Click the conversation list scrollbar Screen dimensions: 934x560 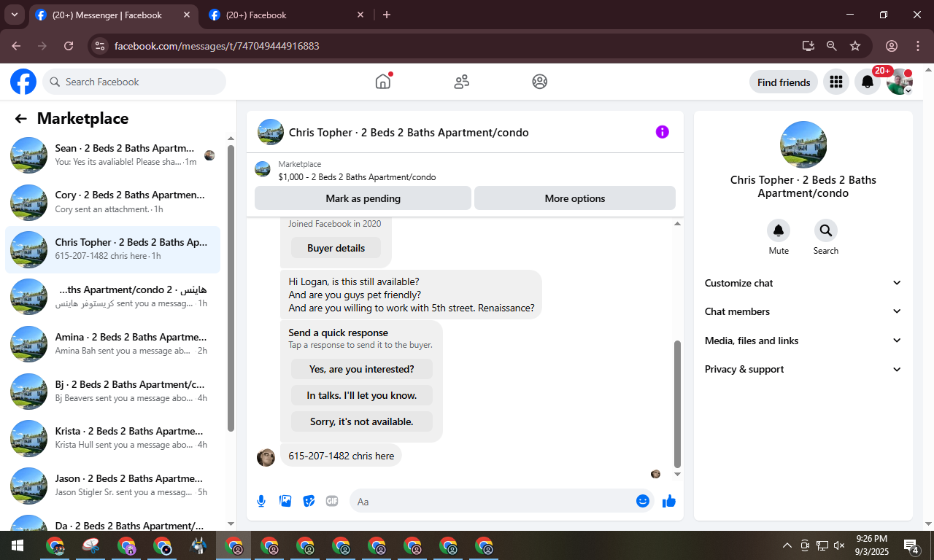click(x=231, y=288)
